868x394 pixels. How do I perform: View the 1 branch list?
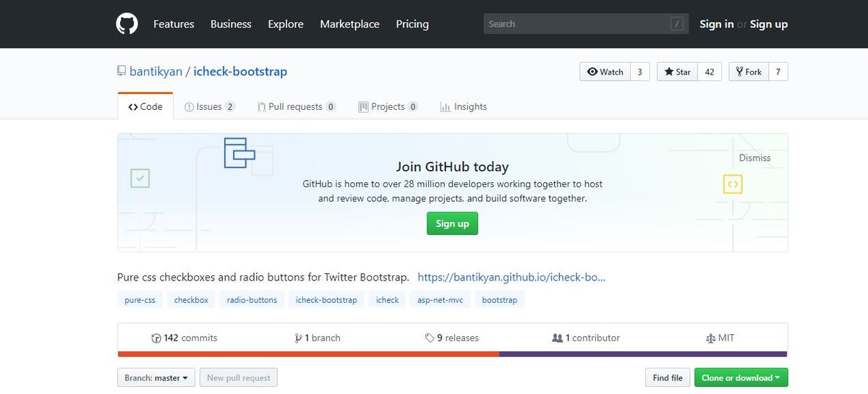point(318,338)
